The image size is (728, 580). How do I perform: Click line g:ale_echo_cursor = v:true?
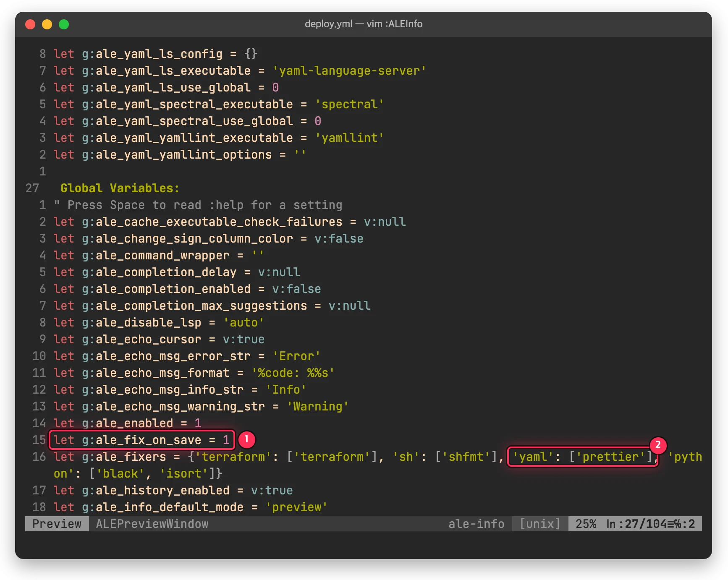tap(159, 339)
